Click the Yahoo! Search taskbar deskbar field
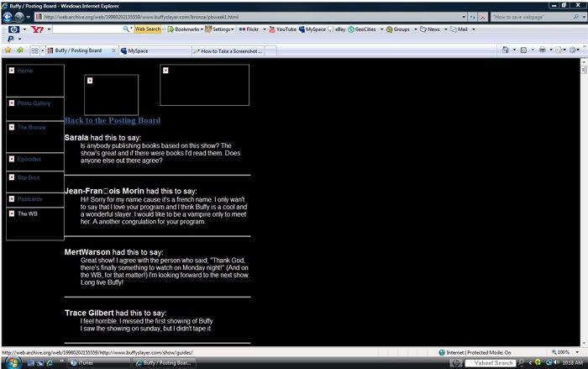588x369 pixels. coord(491,363)
